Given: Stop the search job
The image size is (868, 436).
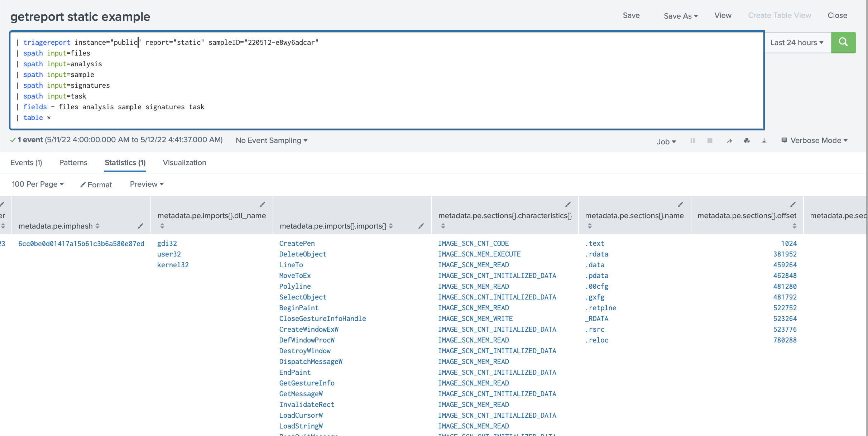Looking at the screenshot, I should pos(710,141).
